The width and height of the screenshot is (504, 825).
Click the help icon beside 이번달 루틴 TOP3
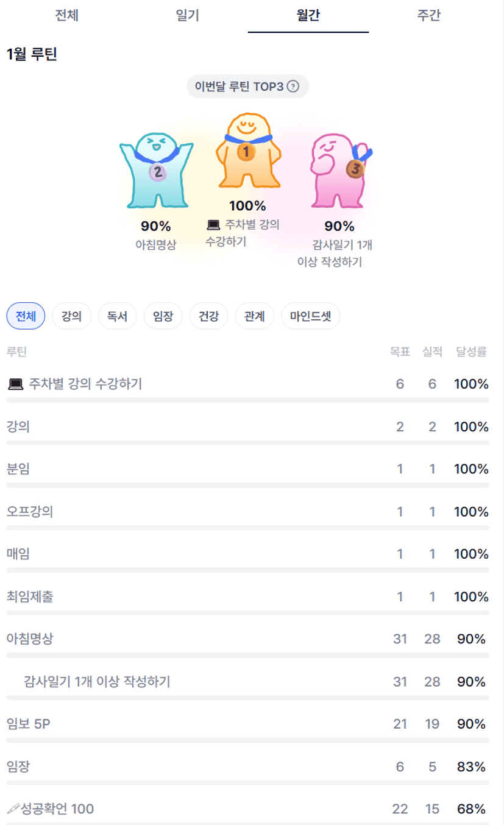pyautogui.click(x=293, y=87)
